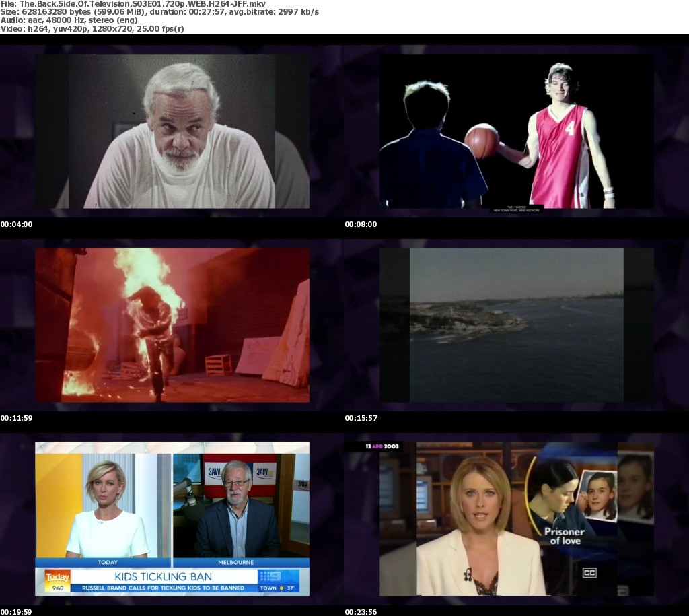689x616 pixels.
Task: Click the 'TODAY' location label under presenter
Action: coord(108,562)
